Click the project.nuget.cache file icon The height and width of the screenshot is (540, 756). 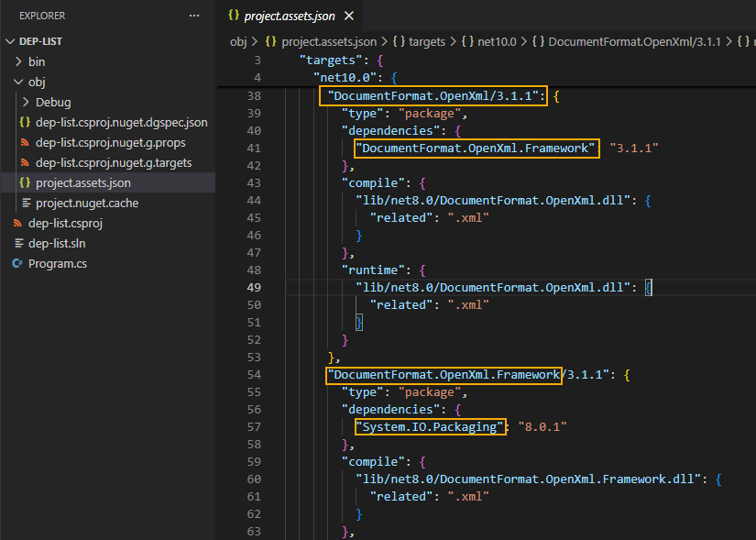point(25,203)
